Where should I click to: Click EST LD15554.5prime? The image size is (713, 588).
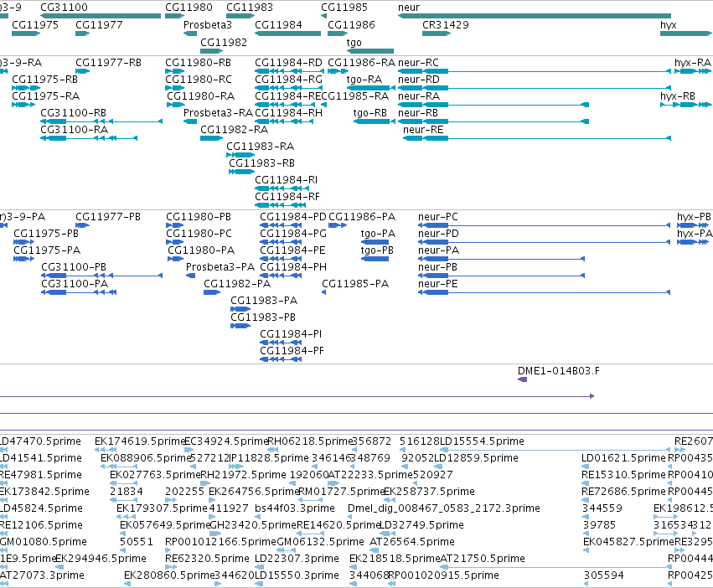click(x=482, y=441)
